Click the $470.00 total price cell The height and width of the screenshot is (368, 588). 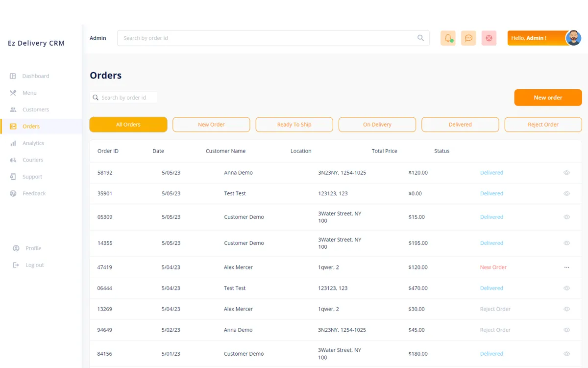pyautogui.click(x=418, y=288)
